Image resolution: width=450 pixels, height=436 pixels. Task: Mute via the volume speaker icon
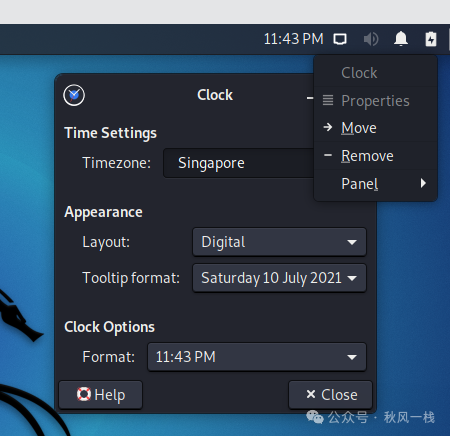pos(371,39)
